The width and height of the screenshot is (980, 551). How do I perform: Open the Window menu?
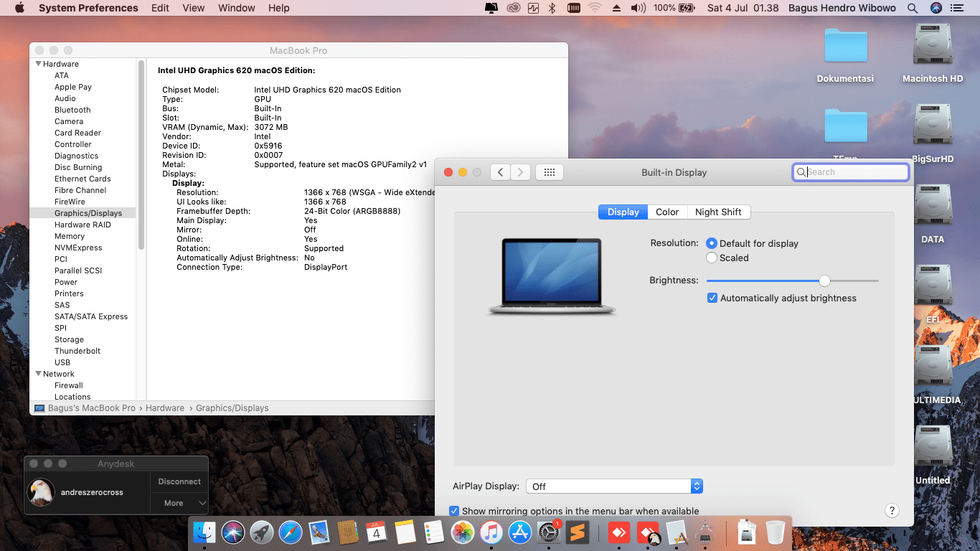[236, 8]
